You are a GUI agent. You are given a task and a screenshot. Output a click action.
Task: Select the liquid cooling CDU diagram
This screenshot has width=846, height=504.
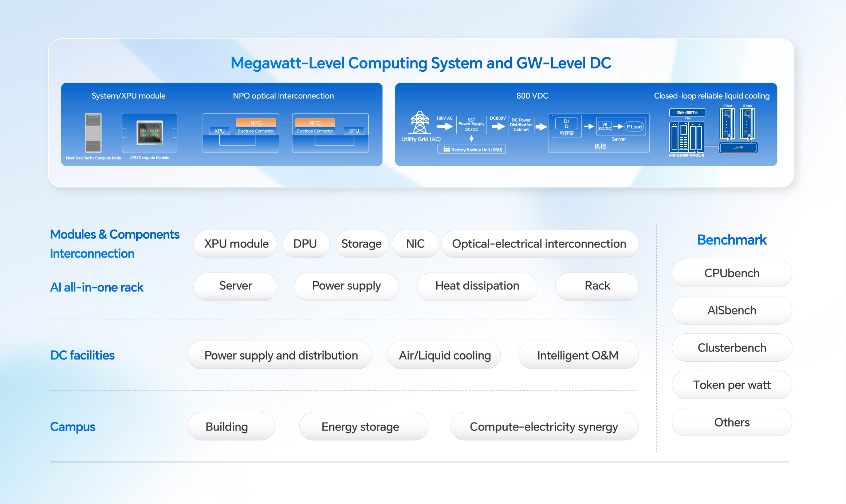click(687, 132)
